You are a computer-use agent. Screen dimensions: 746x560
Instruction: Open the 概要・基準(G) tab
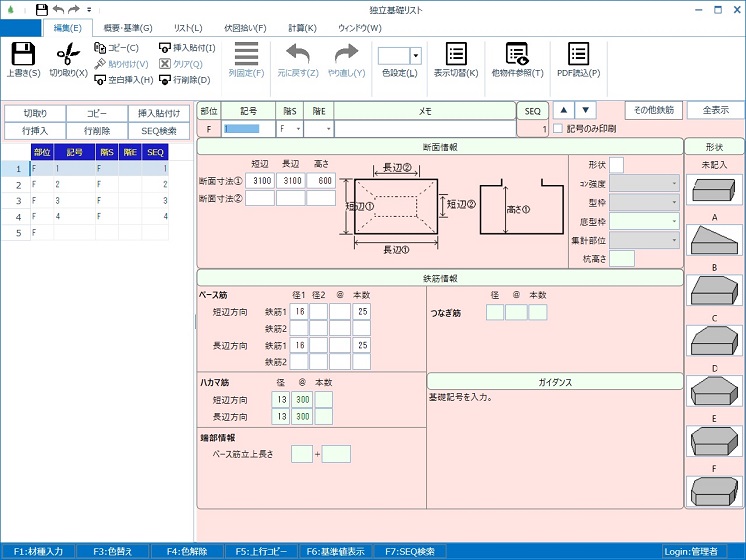(x=128, y=28)
